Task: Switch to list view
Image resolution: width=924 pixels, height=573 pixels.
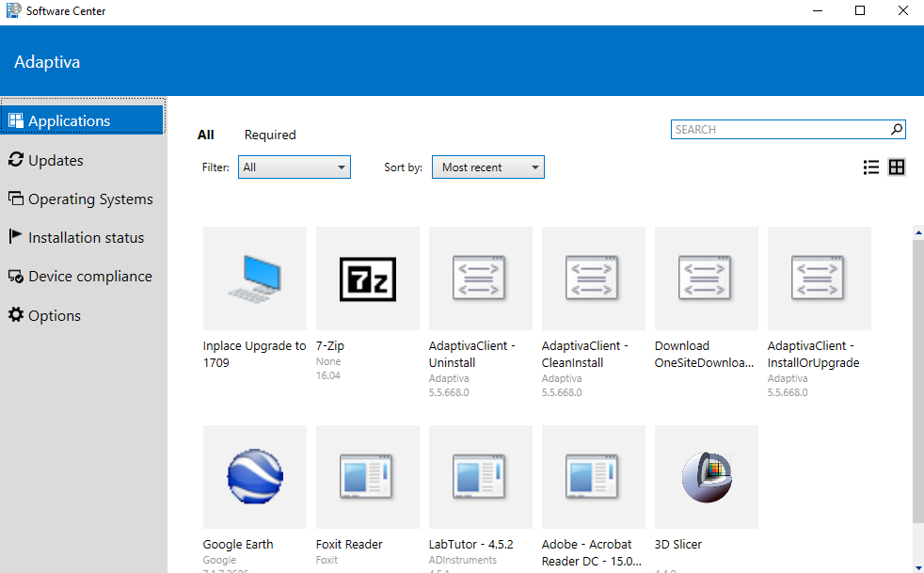Action: point(870,167)
